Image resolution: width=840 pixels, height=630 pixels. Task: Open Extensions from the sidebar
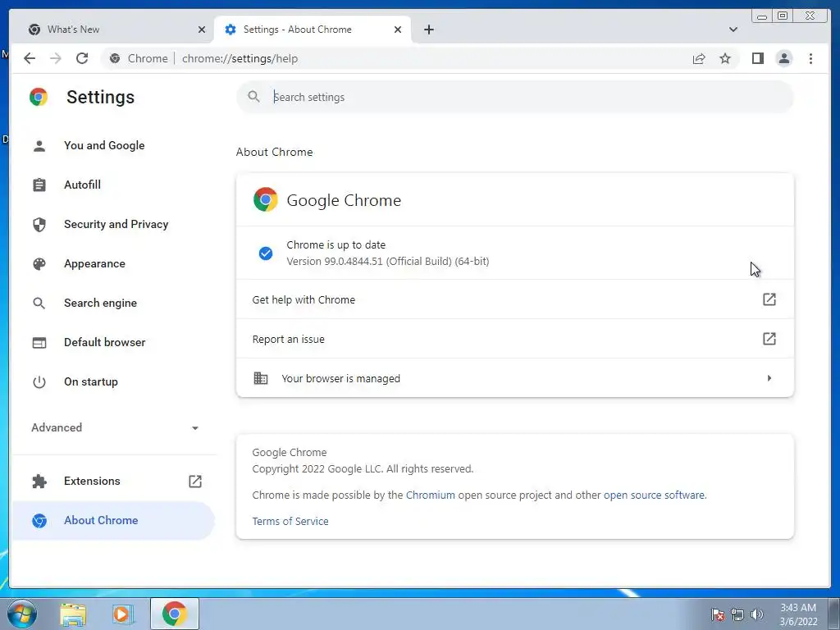coord(92,481)
